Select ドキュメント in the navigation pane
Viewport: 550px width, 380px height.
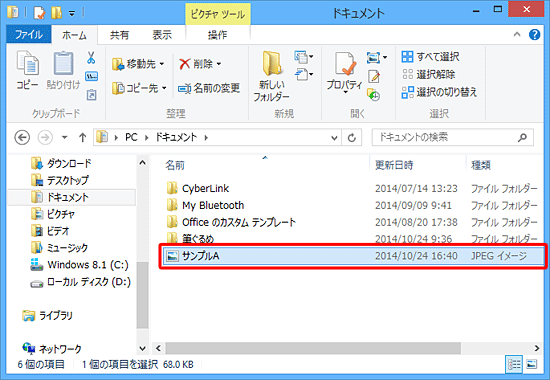(71, 197)
